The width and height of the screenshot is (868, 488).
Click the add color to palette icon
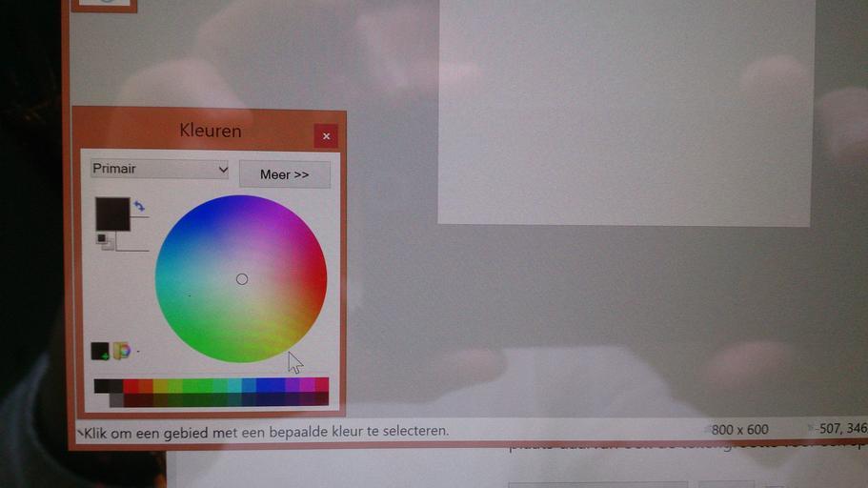100,352
